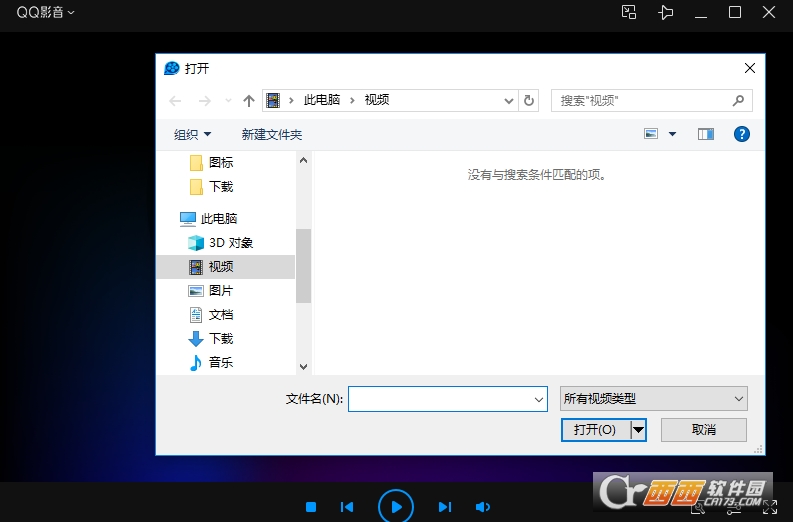793x522 pixels.
Task: Select 视频 in the navigation tree
Action: coord(226,267)
